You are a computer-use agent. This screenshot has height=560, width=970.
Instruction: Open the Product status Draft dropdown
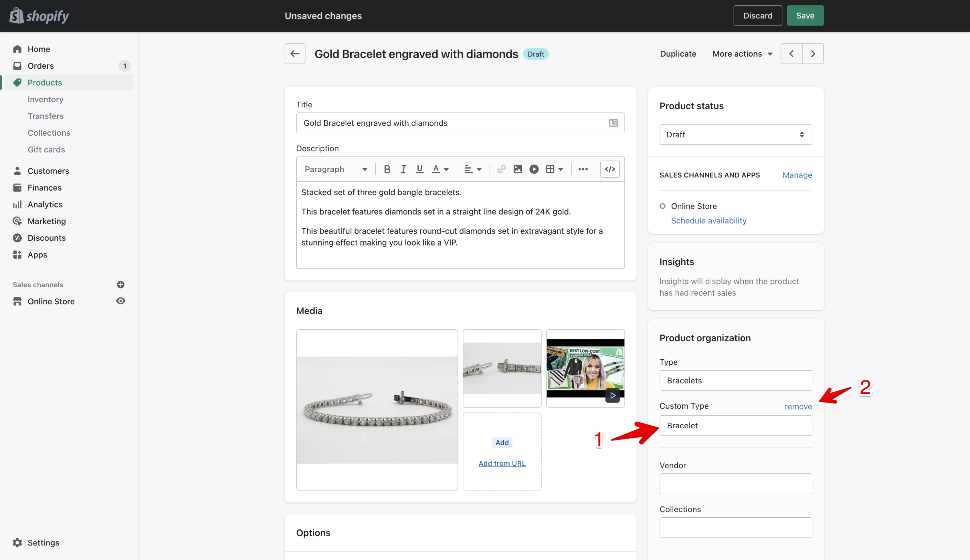[x=735, y=134]
